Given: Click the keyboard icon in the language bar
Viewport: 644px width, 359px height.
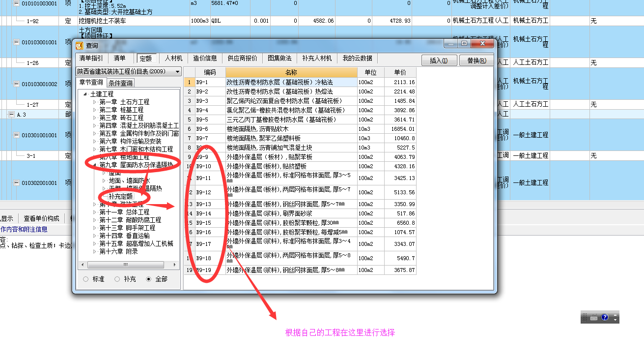Looking at the screenshot, I should pos(594,318).
